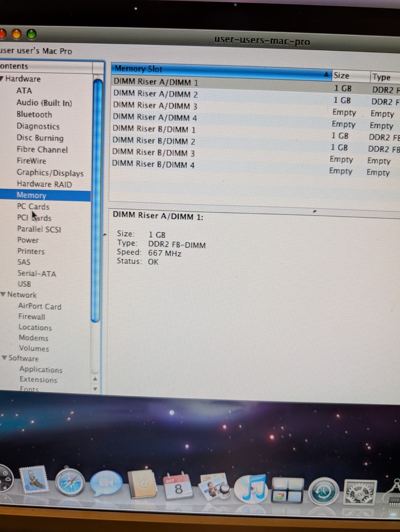Image resolution: width=400 pixels, height=532 pixels.
Task: Select Bluetooth in the sidebar
Action: point(34,114)
